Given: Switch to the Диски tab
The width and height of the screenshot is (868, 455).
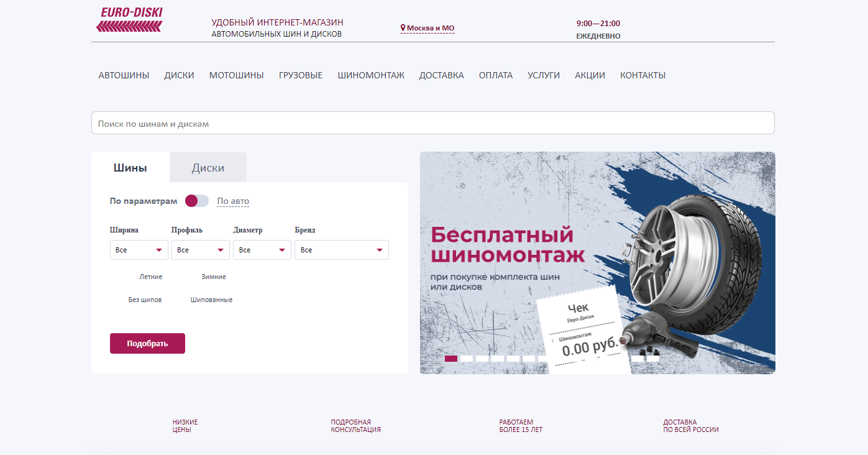Looking at the screenshot, I should click(x=208, y=168).
